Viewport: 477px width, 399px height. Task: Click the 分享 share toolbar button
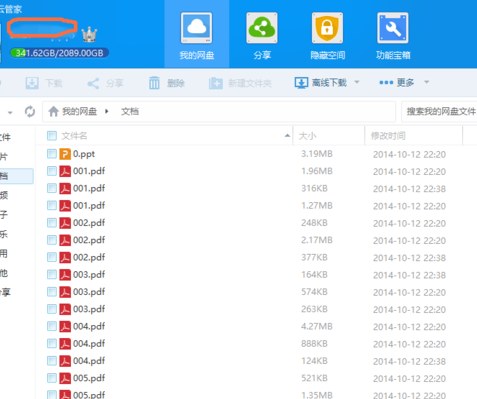tap(105, 83)
